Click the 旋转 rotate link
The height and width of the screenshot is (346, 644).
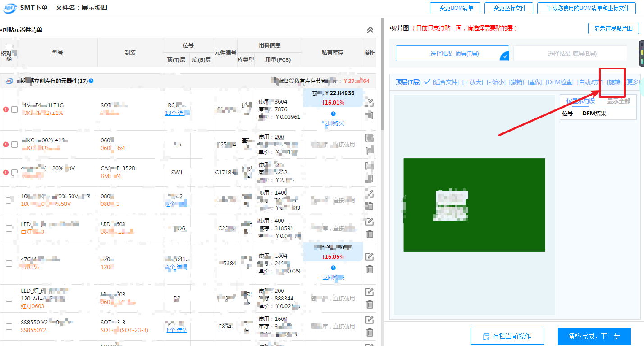pos(614,82)
